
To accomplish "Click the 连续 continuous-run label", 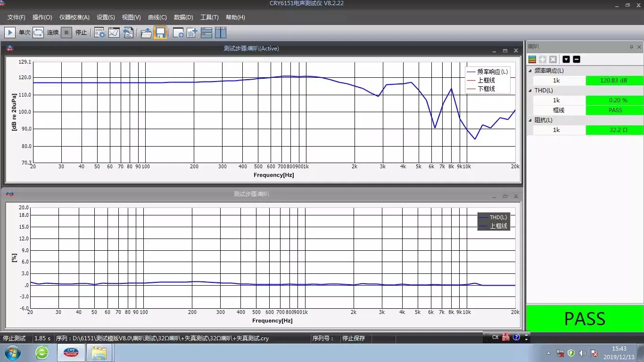I will 53,33.
